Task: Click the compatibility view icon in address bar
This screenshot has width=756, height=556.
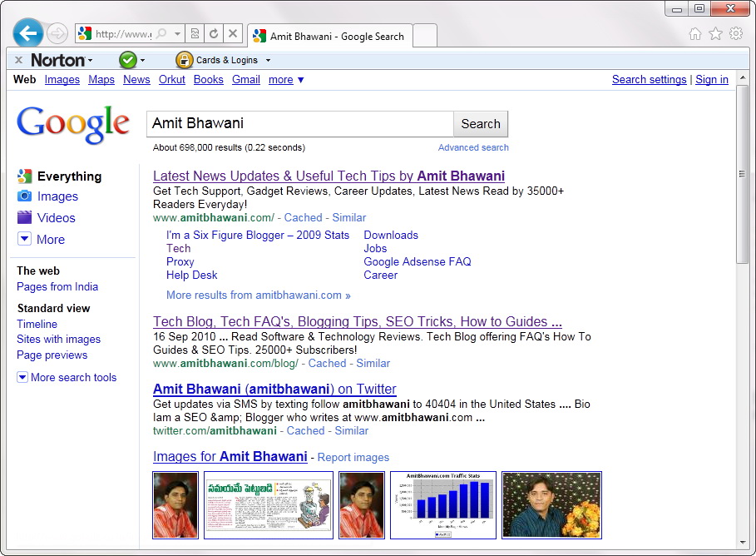Action: click(x=195, y=34)
